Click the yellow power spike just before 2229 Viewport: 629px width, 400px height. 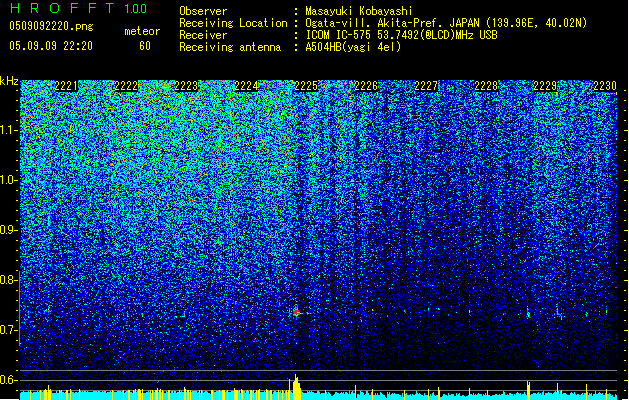point(528,390)
